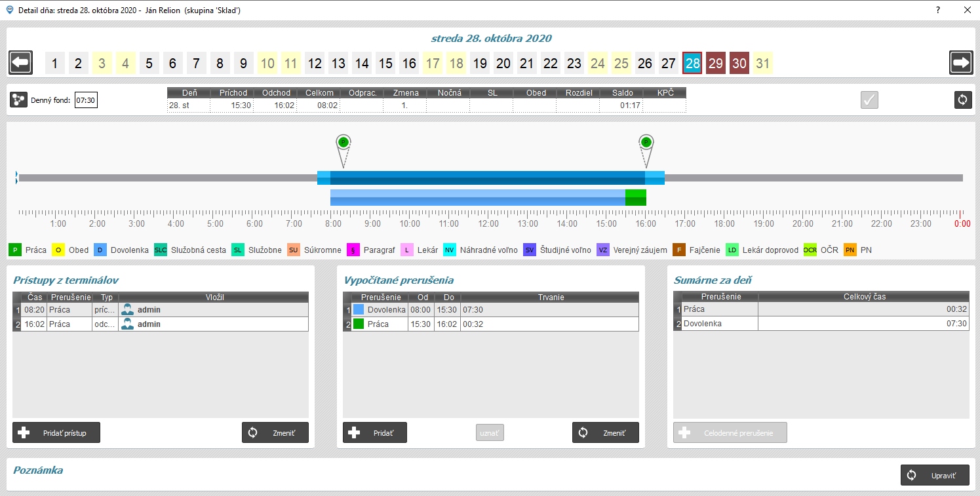The image size is (980, 496).
Task: Click the blue Dovolenka legend icon
Action: point(100,250)
